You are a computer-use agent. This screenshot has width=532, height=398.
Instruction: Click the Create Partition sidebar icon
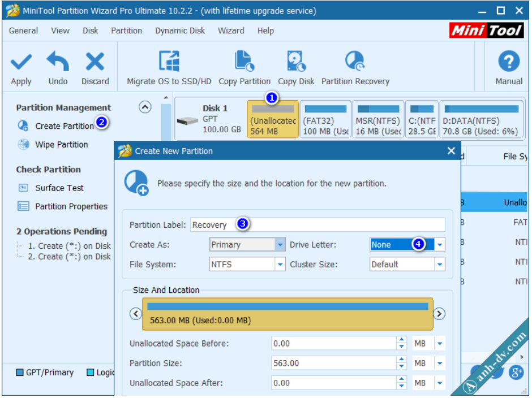coord(23,126)
